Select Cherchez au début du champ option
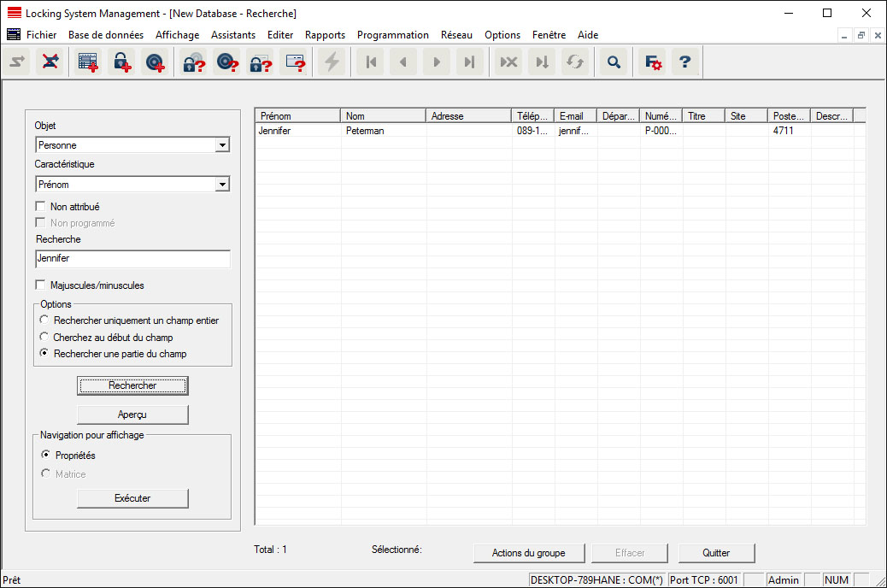 pos(44,338)
